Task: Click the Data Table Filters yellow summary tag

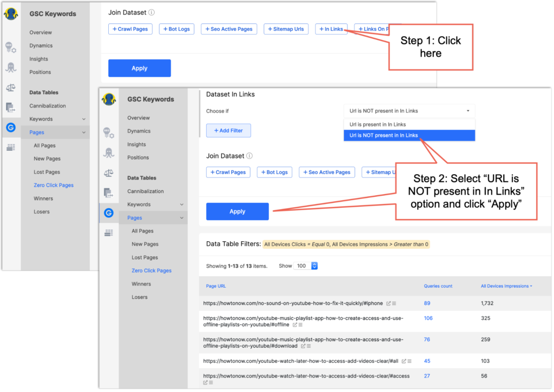Action: coord(346,244)
